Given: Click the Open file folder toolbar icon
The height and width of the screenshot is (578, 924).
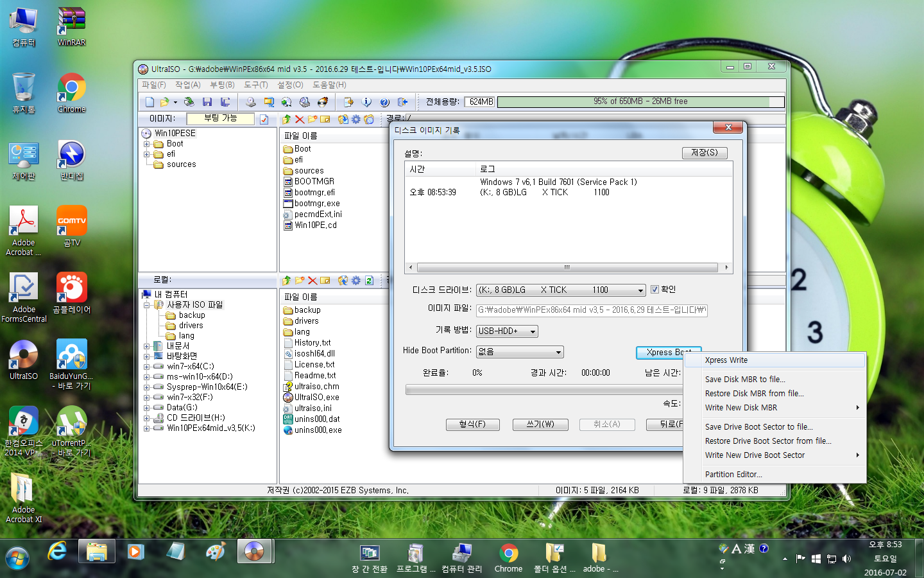Looking at the screenshot, I should click(x=165, y=101).
